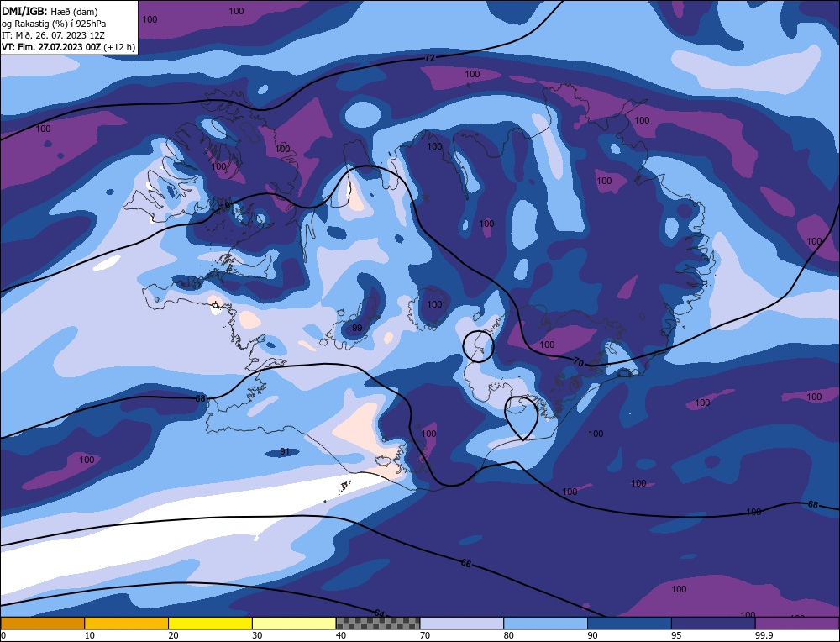The image size is (840, 642).
Task: Click the medium blue 90–95 legend swatch
Action: pos(629,624)
